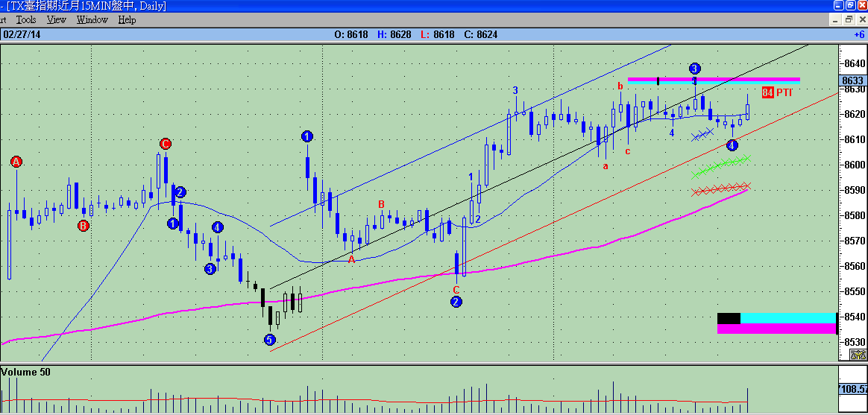Click the chart window title bar text
Screen dimensions: 868x415
point(83,6)
